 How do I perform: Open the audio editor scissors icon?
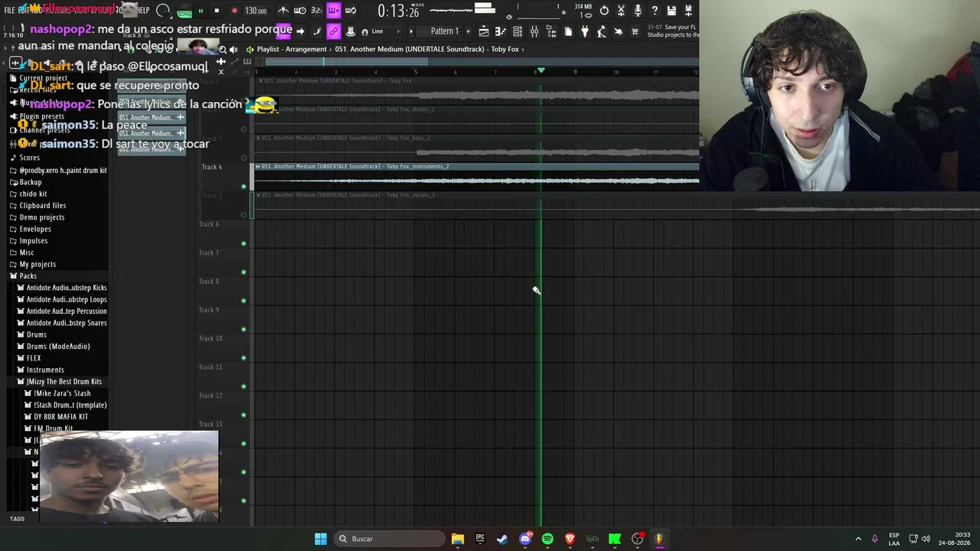pyautogui.click(x=621, y=11)
